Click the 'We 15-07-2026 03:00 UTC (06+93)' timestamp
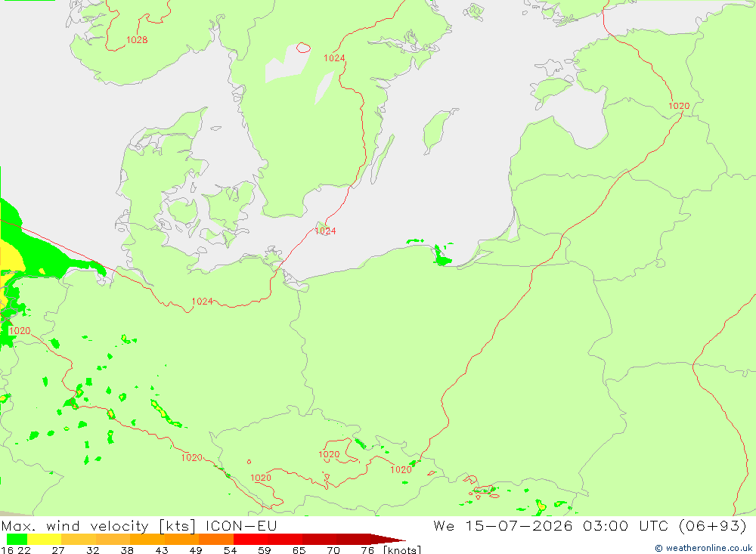Screen dimensions: 756x554 click(x=590, y=525)
